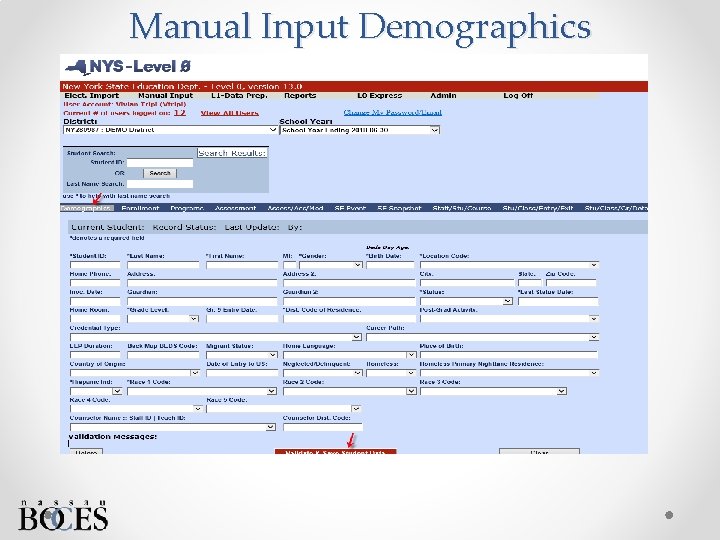Click the Birth Date field
The image size is (720, 540).
point(390,265)
